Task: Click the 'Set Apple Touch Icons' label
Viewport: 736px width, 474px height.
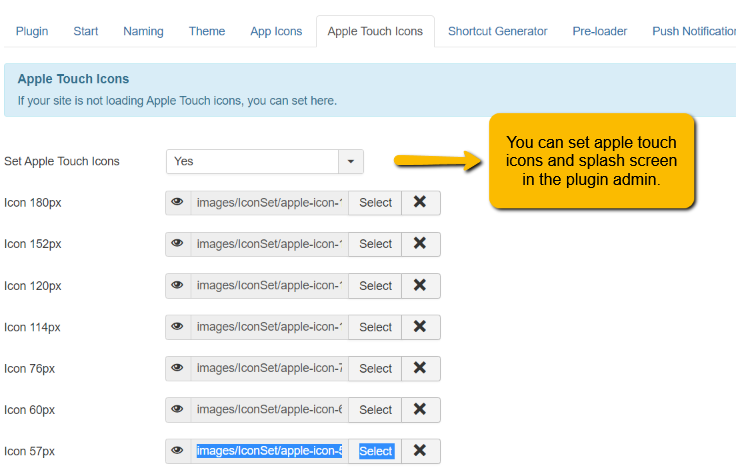Action: 62,161
